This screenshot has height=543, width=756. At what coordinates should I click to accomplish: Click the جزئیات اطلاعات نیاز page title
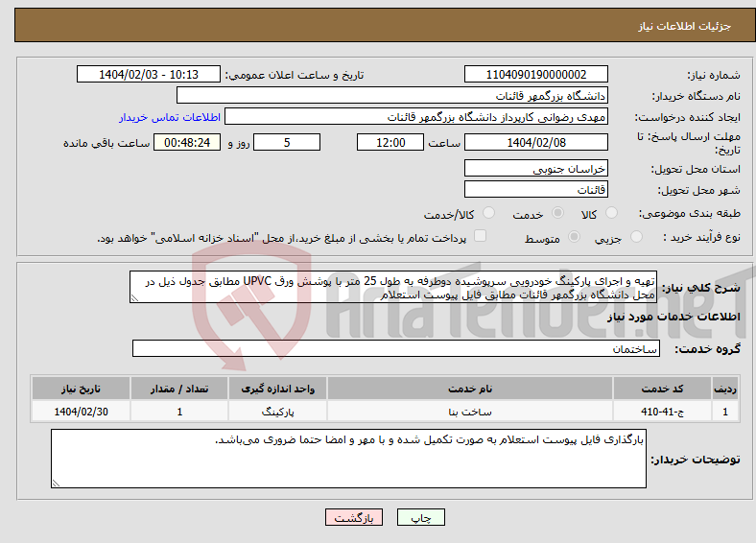point(685,26)
